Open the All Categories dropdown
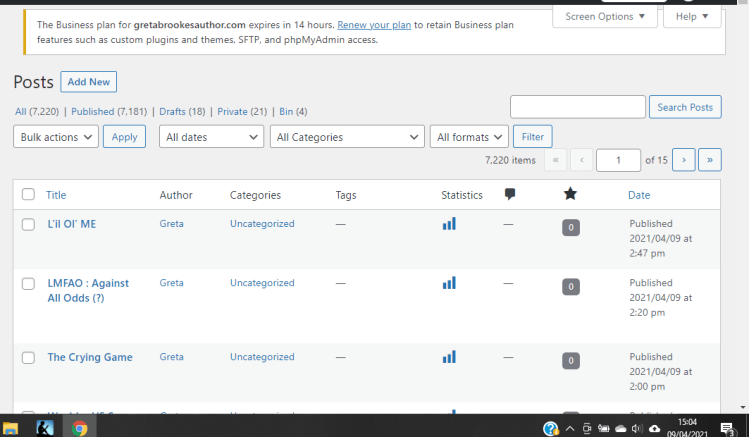This screenshot has width=749, height=437. pos(347,137)
